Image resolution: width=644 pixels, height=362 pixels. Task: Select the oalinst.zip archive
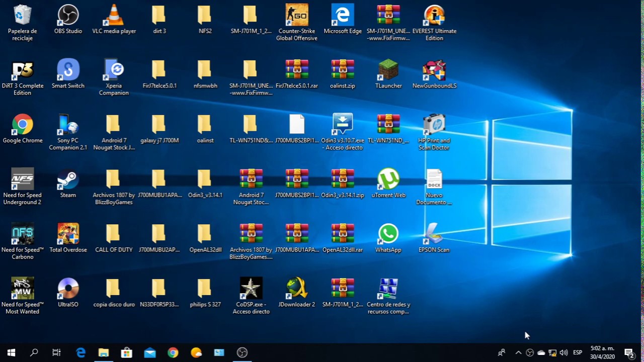343,74
